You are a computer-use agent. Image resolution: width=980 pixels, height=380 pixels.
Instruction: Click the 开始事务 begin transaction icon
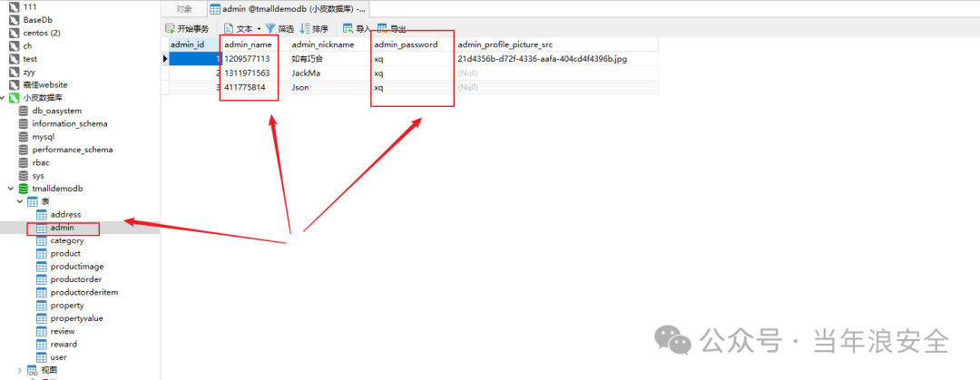pos(170,29)
